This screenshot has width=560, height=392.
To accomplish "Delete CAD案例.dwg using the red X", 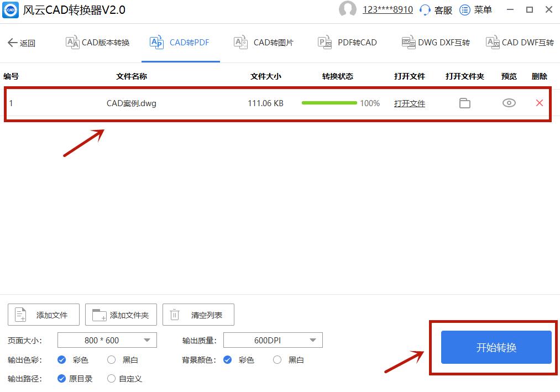I will coord(539,103).
